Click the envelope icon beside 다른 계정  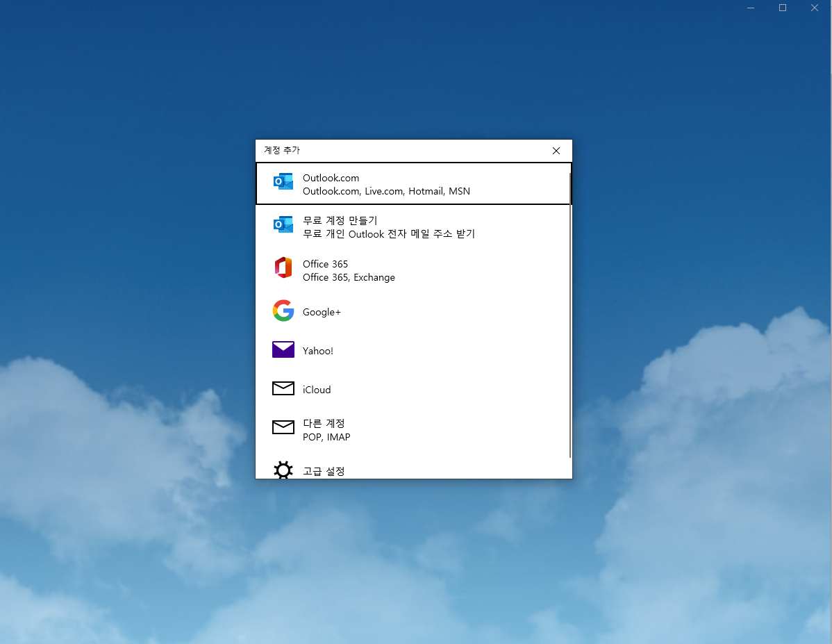pos(283,427)
